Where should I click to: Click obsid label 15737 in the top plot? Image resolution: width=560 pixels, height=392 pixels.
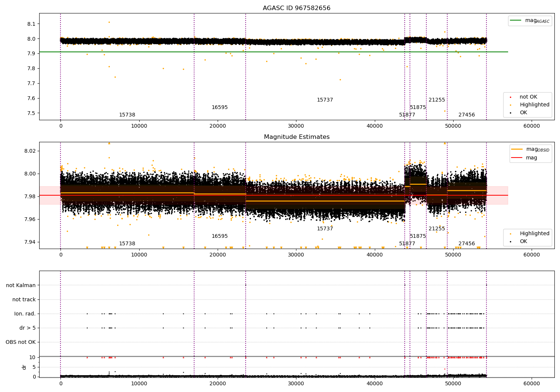pos(325,100)
